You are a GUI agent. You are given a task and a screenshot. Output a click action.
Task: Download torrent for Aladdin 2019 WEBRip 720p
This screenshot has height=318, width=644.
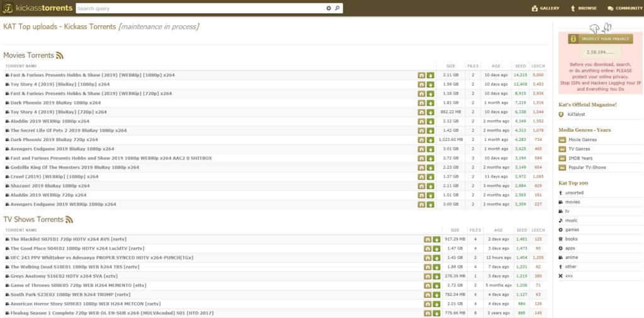click(430, 195)
